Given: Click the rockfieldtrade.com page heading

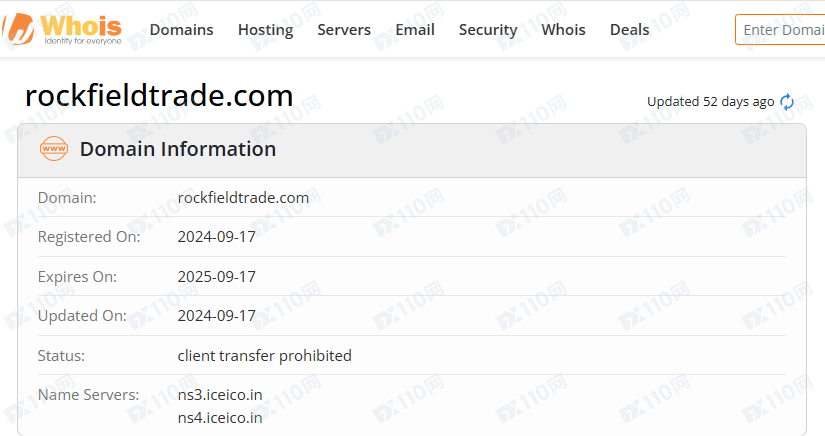Looking at the screenshot, I should coord(159,95).
